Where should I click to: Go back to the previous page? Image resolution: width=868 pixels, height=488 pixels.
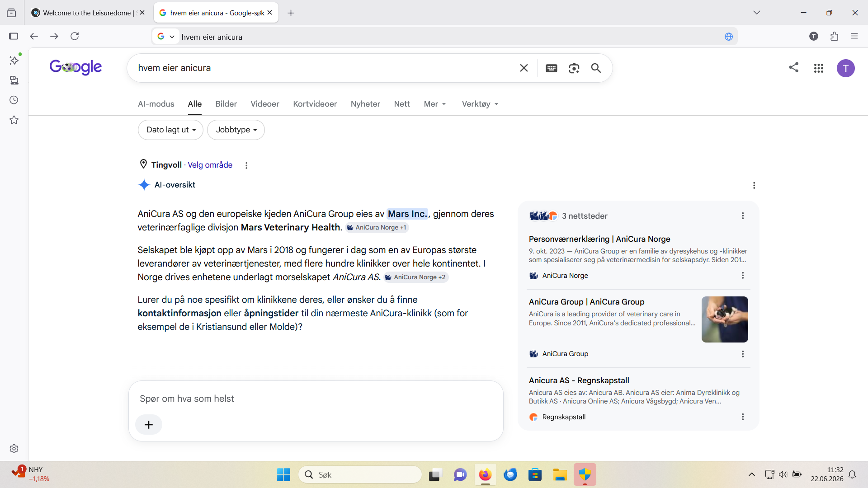point(34,36)
